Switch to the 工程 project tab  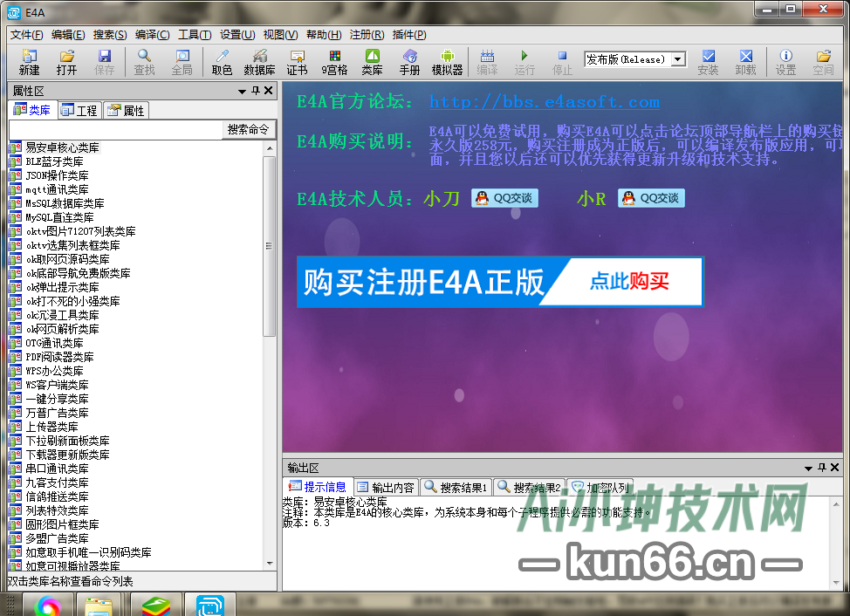(x=79, y=111)
